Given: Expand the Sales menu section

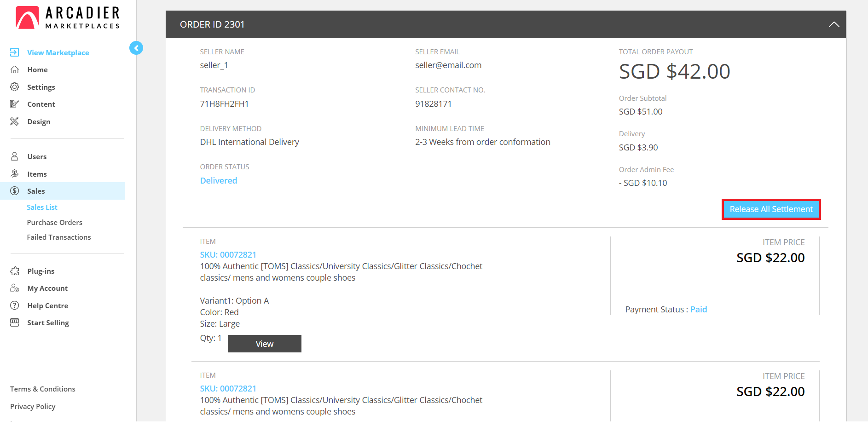Looking at the screenshot, I should [x=36, y=191].
